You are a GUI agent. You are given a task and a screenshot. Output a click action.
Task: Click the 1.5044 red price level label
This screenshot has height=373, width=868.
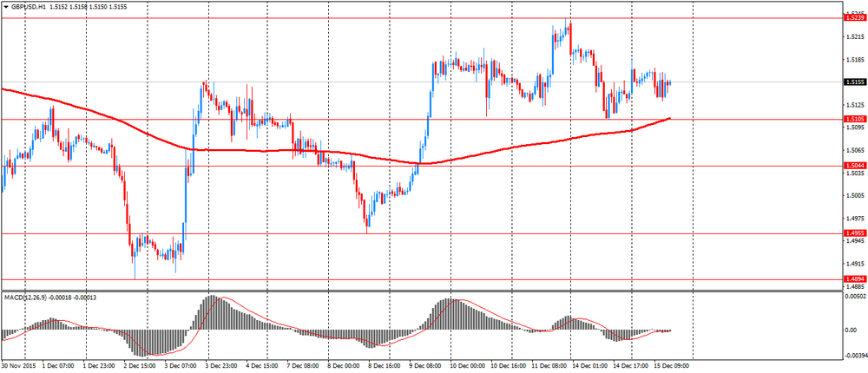point(855,166)
